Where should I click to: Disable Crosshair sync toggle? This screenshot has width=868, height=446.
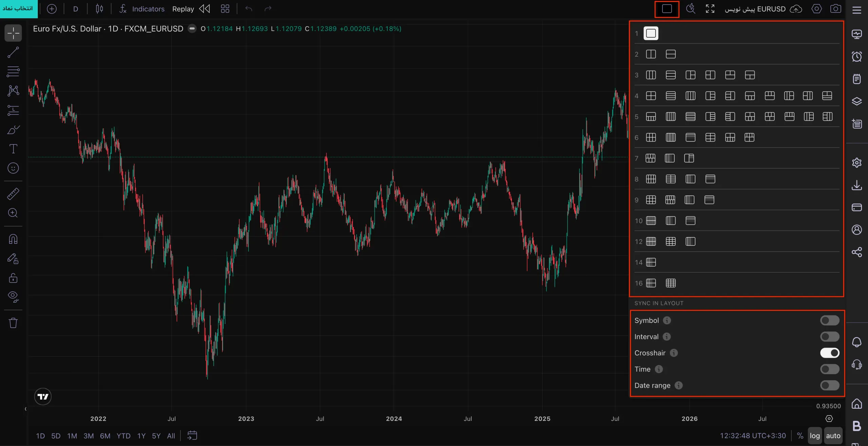pos(830,353)
